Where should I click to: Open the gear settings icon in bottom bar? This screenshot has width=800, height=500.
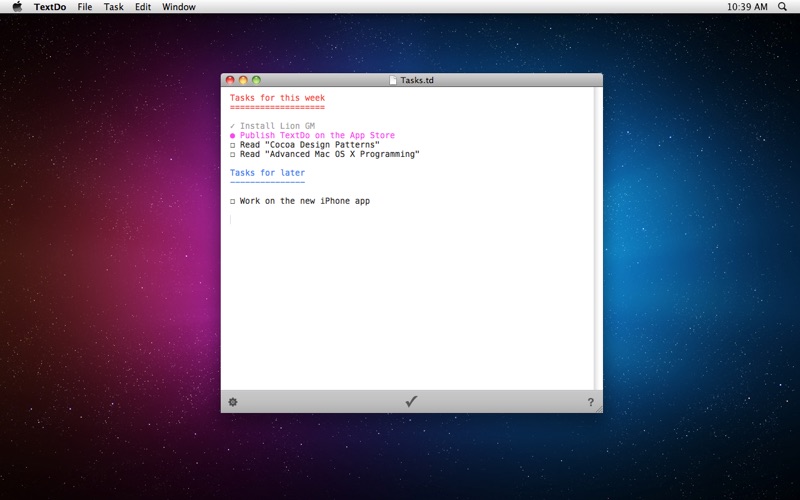click(x=233, y=402)
